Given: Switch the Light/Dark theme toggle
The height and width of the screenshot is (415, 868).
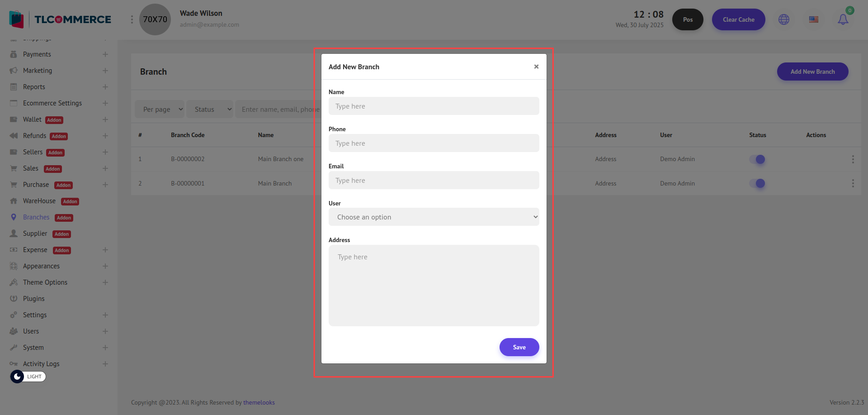Looking at the screenshot, I should click(x=28, y=377).
